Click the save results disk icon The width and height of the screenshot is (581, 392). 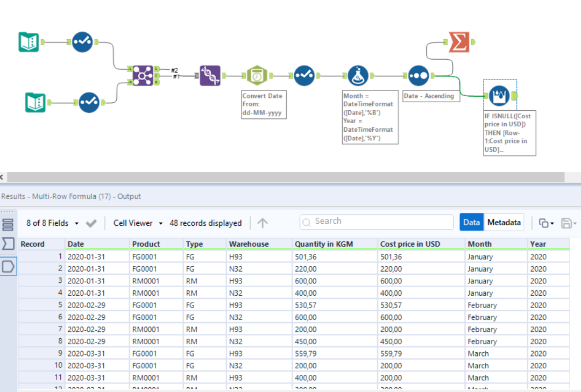point(566,223)
